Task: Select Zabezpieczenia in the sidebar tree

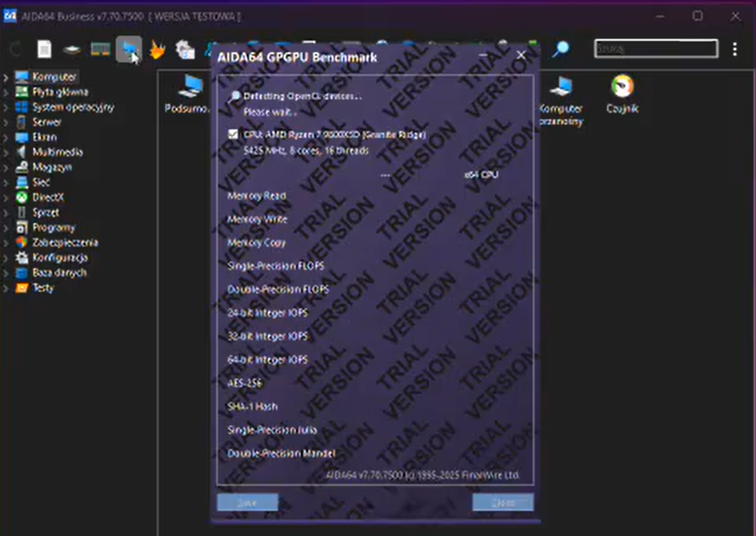Action: [x=65, y=242]
